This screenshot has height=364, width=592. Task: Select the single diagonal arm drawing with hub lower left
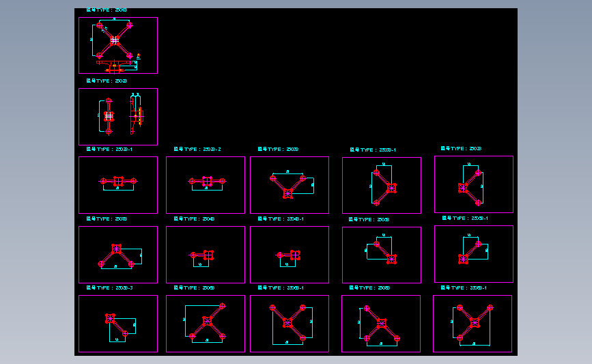click(x=474, y=254)
